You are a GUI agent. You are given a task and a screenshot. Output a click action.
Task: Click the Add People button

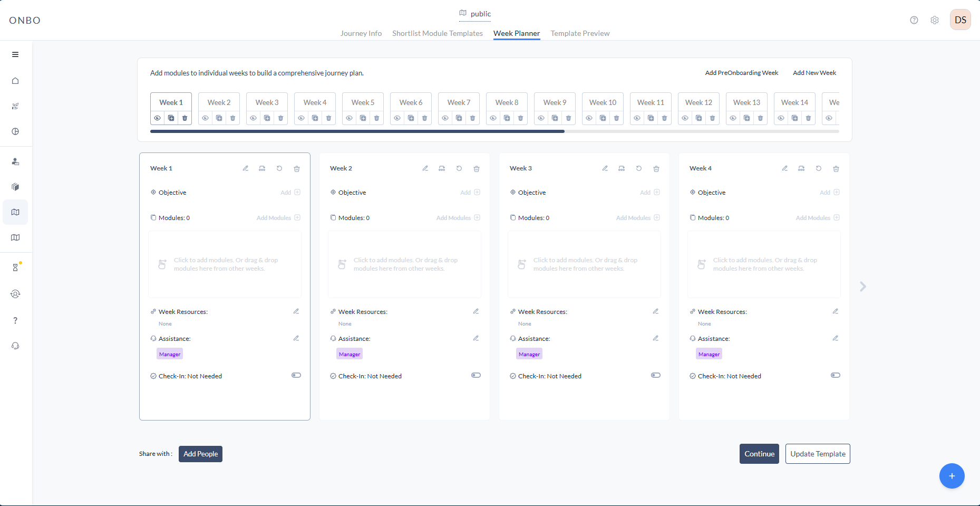tap(200, 454)
